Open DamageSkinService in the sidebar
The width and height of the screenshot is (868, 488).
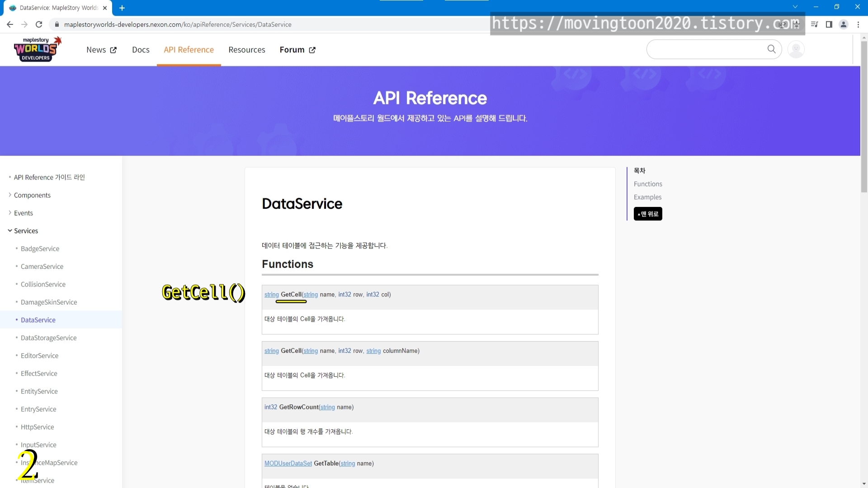click(x=49, y=302)
